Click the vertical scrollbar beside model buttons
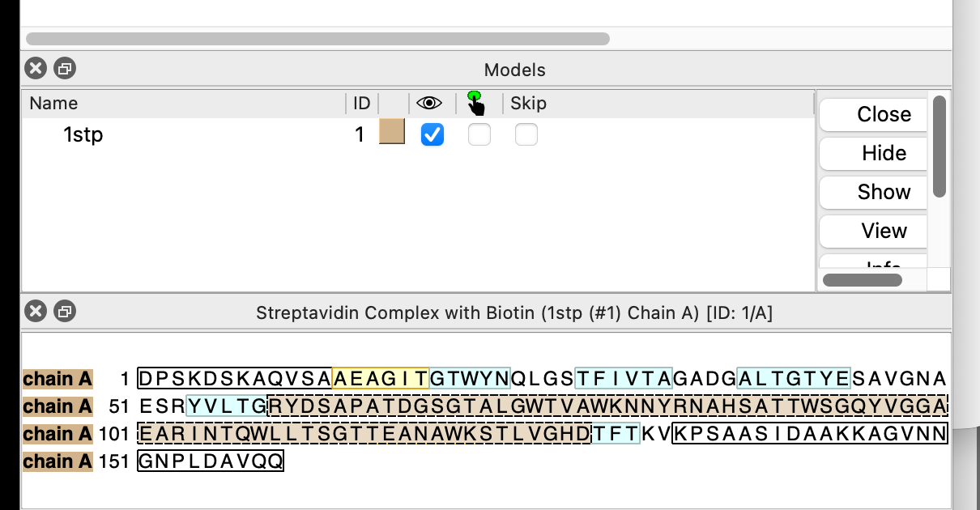Viewport: 980px width, 510px height. tap(940, 147)
